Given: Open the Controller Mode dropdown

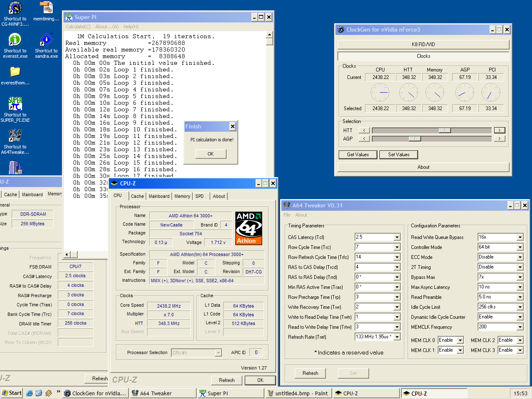Looking at the screenshot, I should [520, 247].
